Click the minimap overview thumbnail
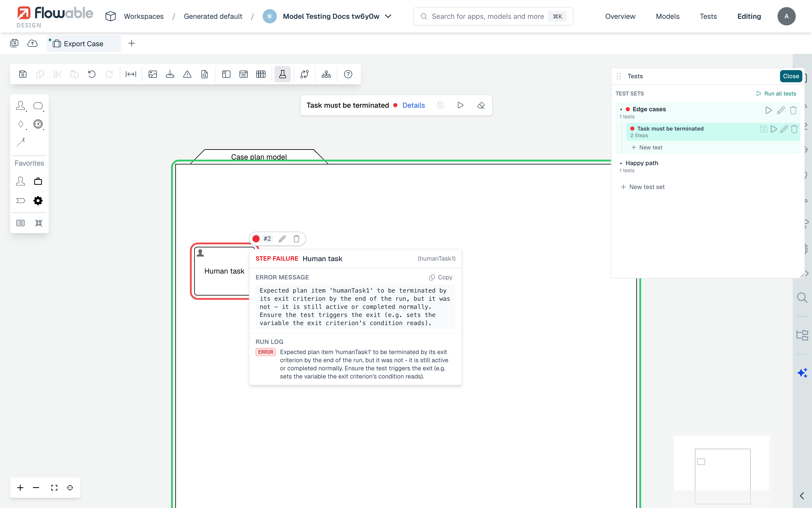 [722, 469]
